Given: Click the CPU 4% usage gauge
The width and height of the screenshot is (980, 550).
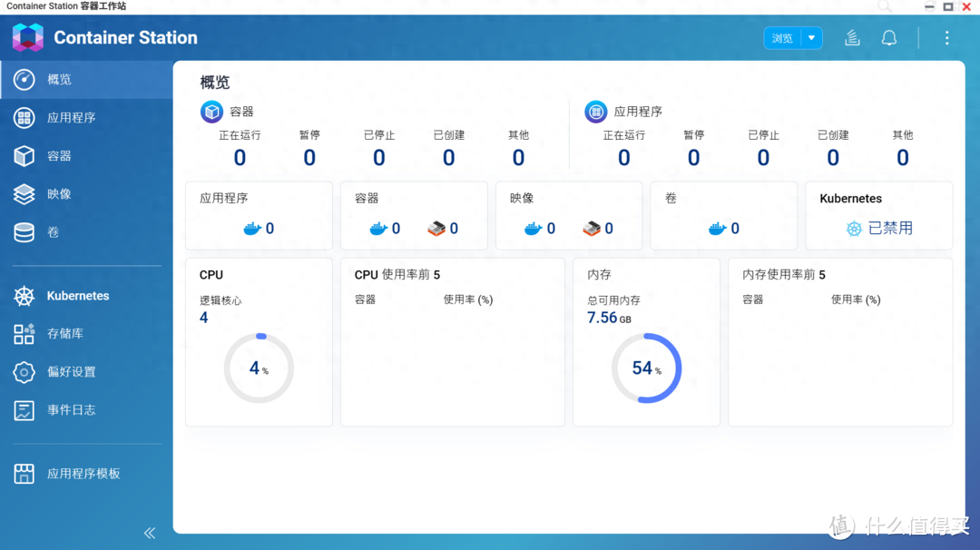Looking at the screenshot, I should pos(259,368).
